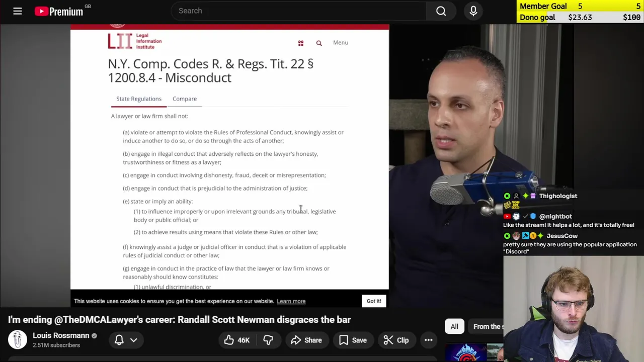Select the All filter chip
This screenshot has height=362, width=644.
[x=454, y=327]
